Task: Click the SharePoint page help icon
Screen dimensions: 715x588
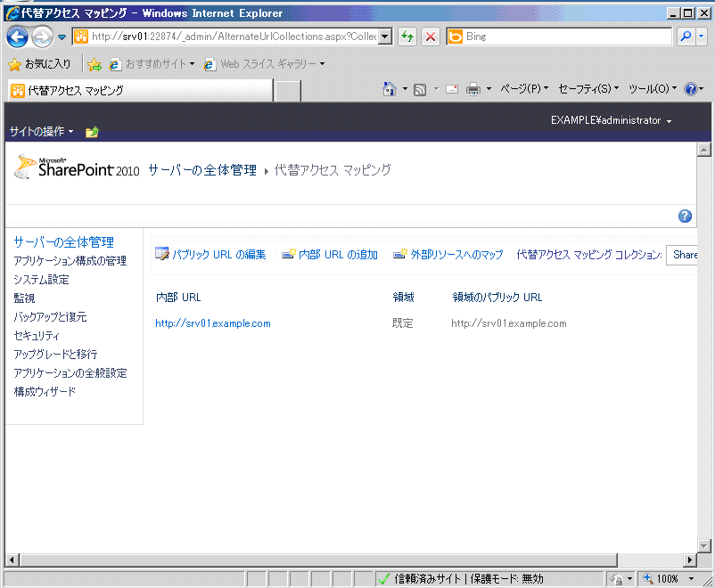Action: pyautogui.click(x=685, y=216)
